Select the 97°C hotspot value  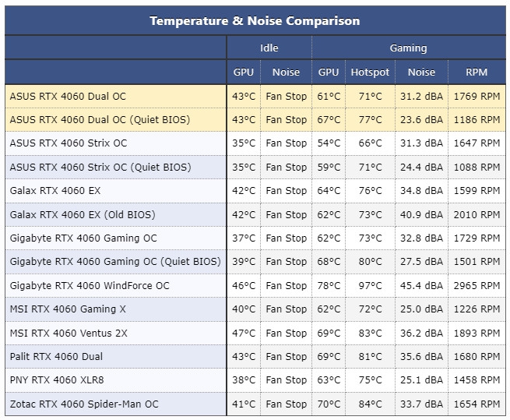(370, 286)
